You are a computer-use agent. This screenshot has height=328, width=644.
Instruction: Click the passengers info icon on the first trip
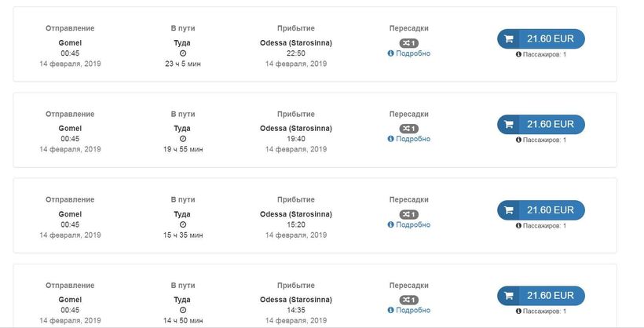[518, 54]
